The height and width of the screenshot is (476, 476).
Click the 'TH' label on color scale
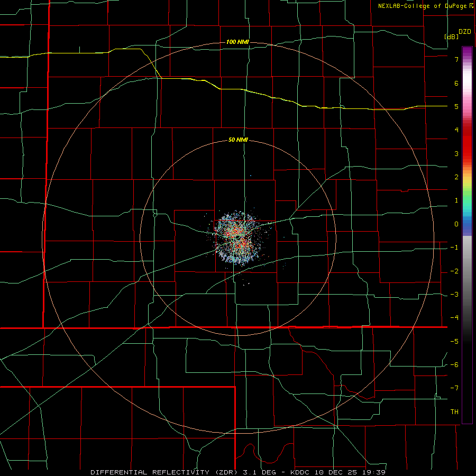(454, 412)
